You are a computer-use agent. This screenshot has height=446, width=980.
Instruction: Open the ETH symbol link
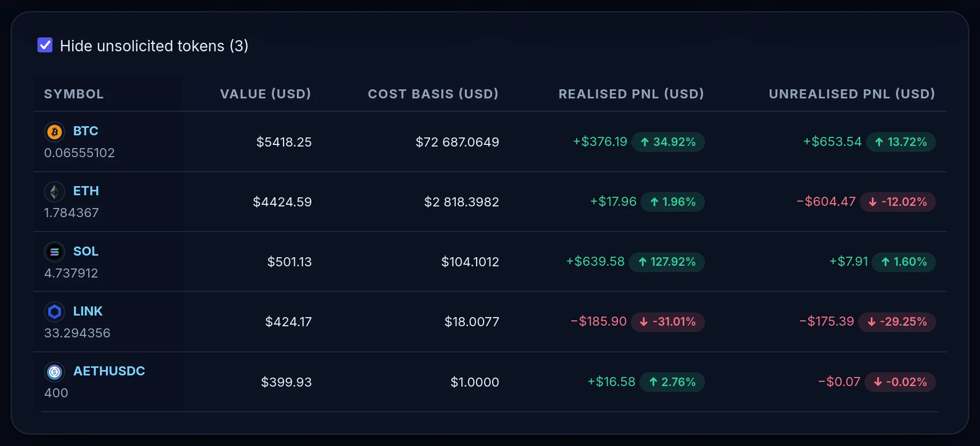pos(86,191)
